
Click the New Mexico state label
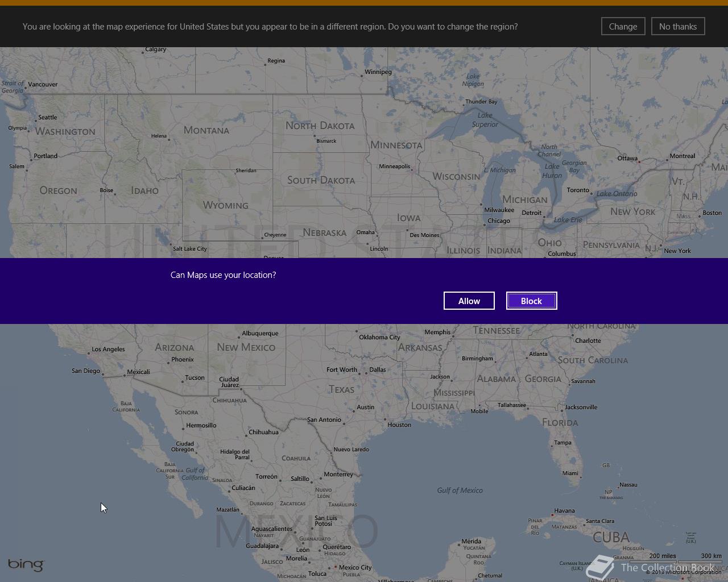pos(246,347)
